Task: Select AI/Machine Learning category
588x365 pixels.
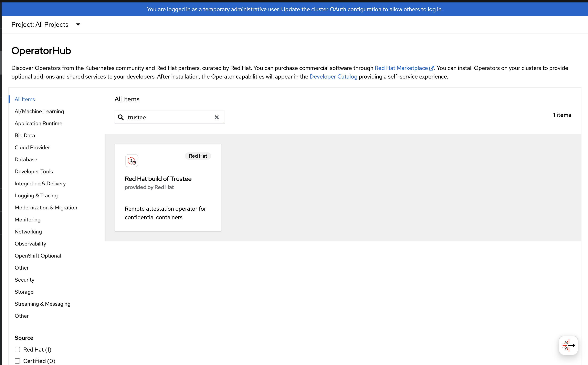Action: pos(39,111)
